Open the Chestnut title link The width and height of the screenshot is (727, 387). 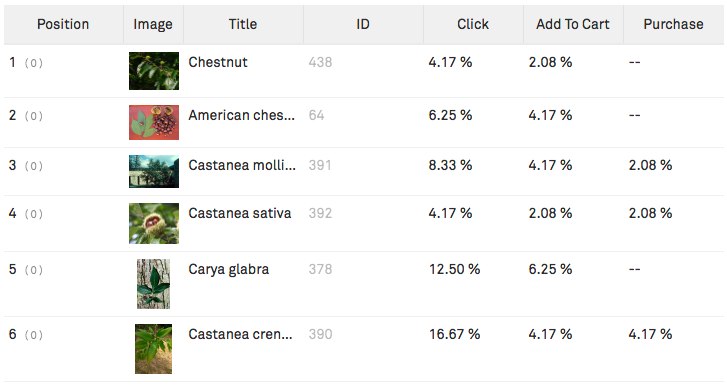click(x=218, y=62)
